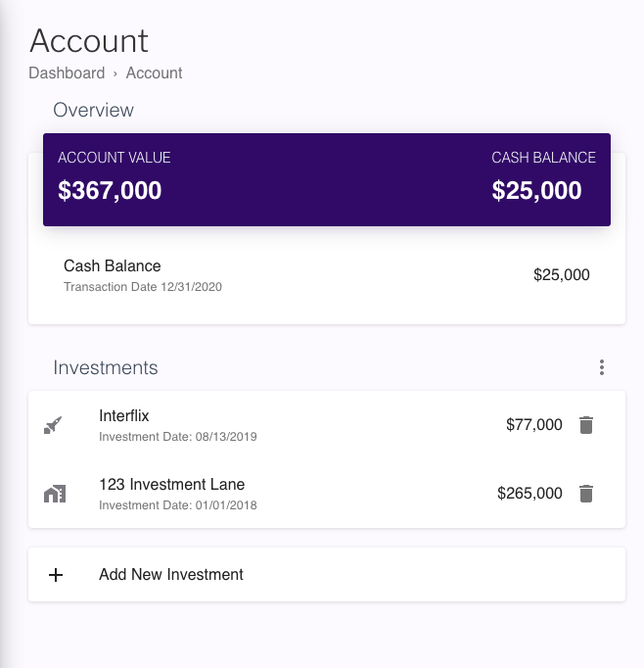Image resolution: width=644 pixels, height=668 pixels.
Task: Open the 123 Investment Lane entry
Action: tap(172, 485)
